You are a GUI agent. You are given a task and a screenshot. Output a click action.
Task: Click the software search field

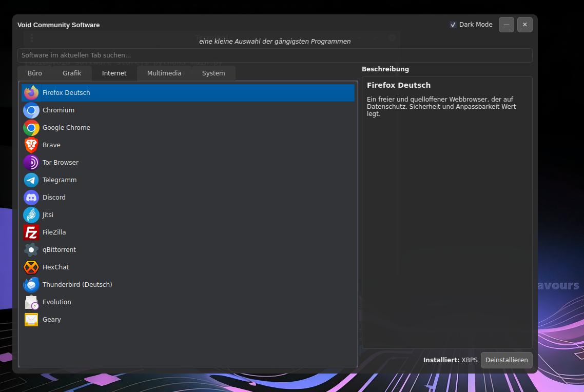click(x=275, y=55)
